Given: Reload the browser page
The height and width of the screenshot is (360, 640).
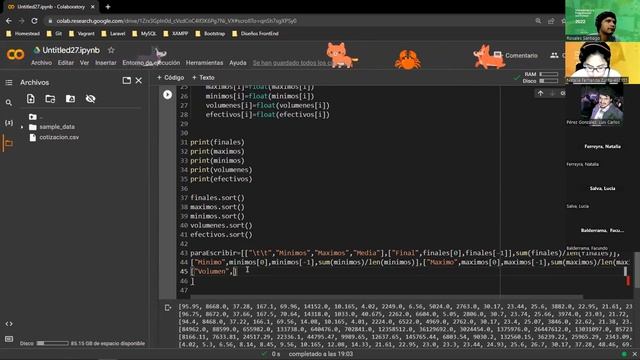Looking at the screenshot, I should click(x=34, y=21).
